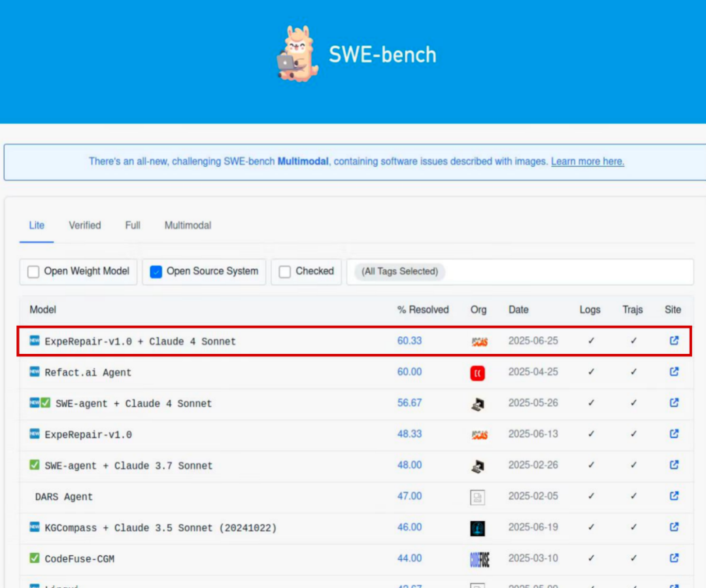Screen dimensions: 706x588
Task: Switch to the Lite tab
Action: tap(37, 225)
